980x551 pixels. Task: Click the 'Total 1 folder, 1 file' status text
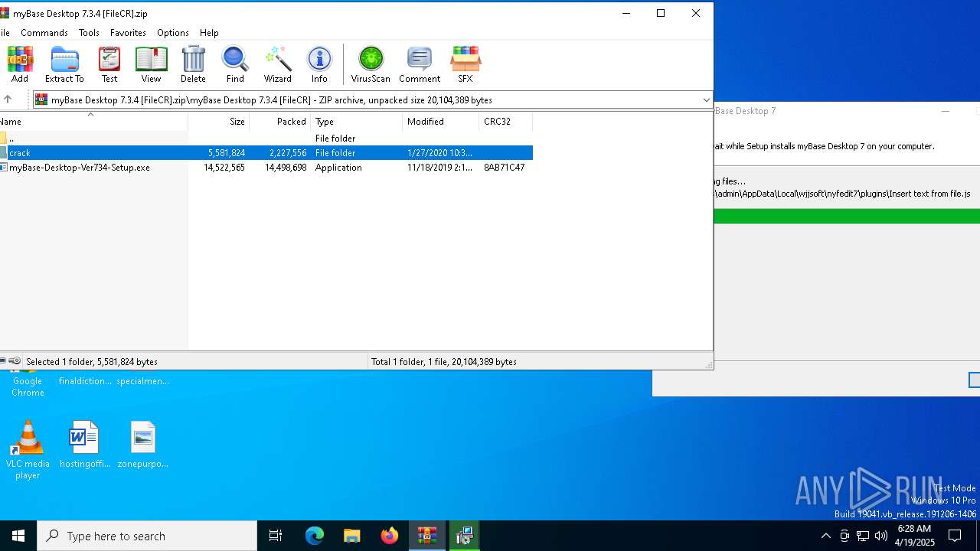(444, 362)
